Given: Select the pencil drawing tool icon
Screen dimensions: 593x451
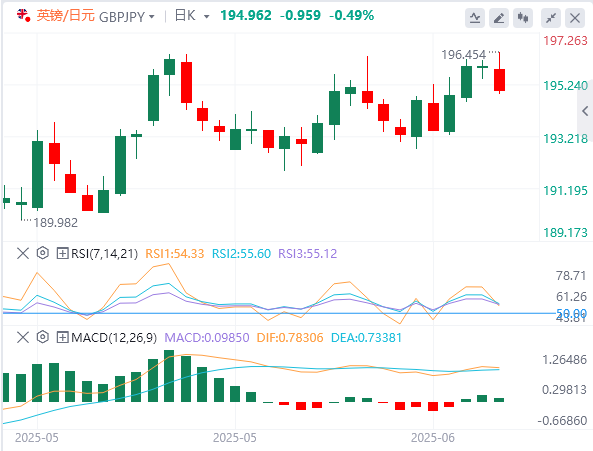Looking at the screenshot, I should coord(499,17).
